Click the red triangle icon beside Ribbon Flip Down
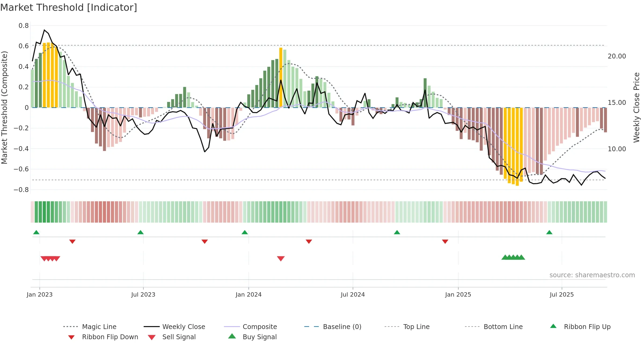The height and width of the screenshot is (362, 644). click(x=71, y=337)
